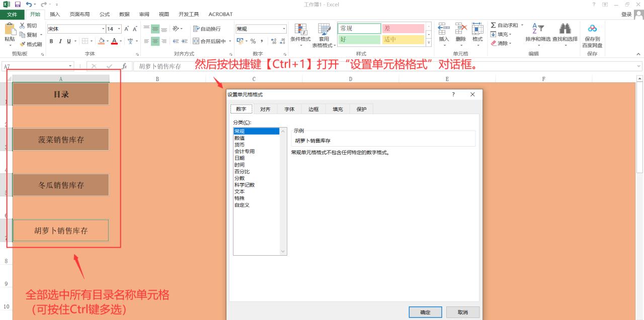Toggle bold formatting
Viewport: 644px width, 320px height.
(51, 41)
